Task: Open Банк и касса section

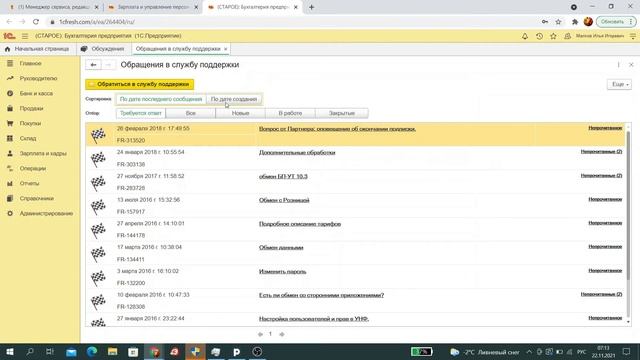Action: (x=36, y=93)
